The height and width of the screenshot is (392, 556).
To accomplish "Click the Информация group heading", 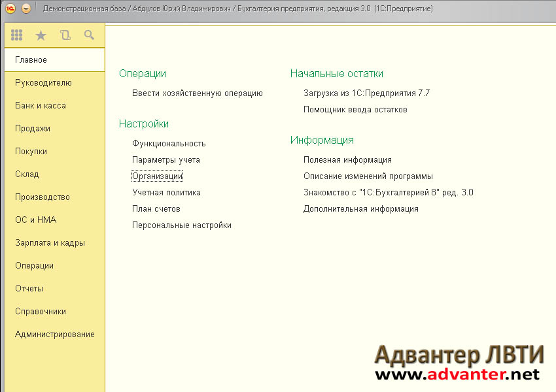I will pyautogui.click(x=322, y=140).
